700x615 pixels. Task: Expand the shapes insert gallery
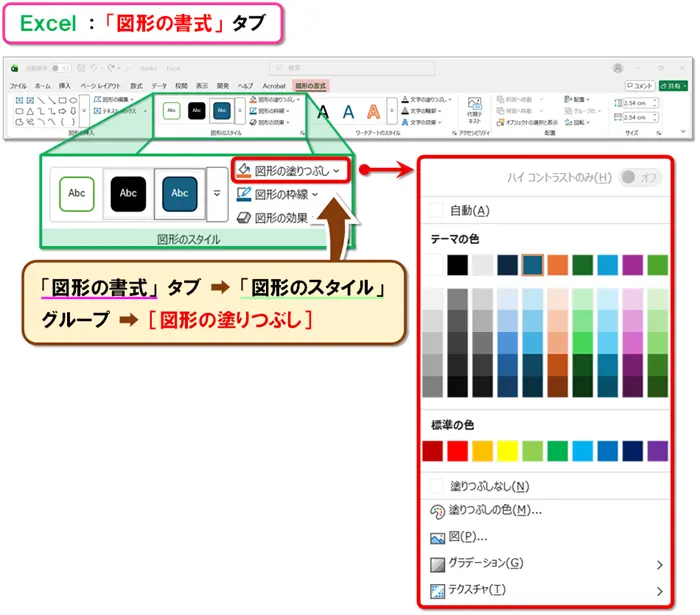[x=84, y=111]
